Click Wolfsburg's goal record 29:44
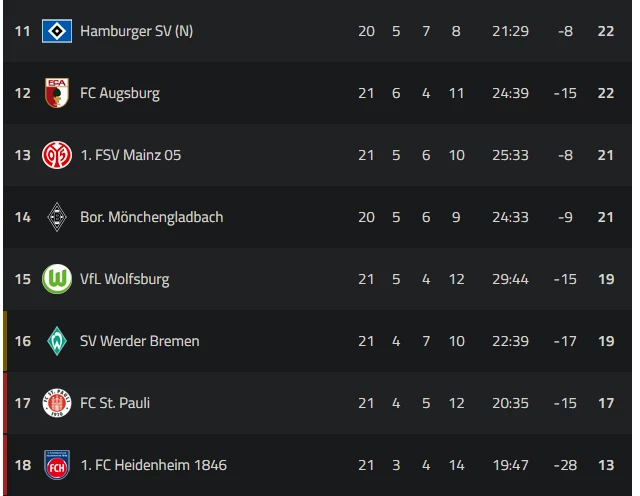Viewport: 640px width, 496px height. tap(510, 279)
